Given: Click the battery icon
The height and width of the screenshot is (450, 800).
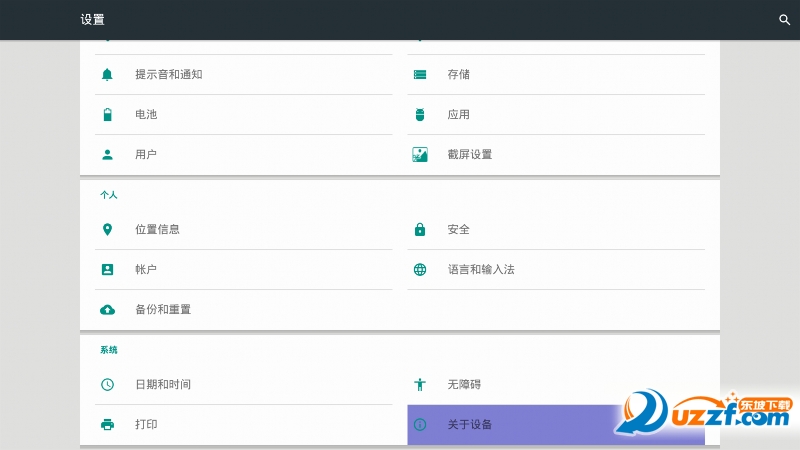Looking at the screenshot, I should click(x=108, y=114).
